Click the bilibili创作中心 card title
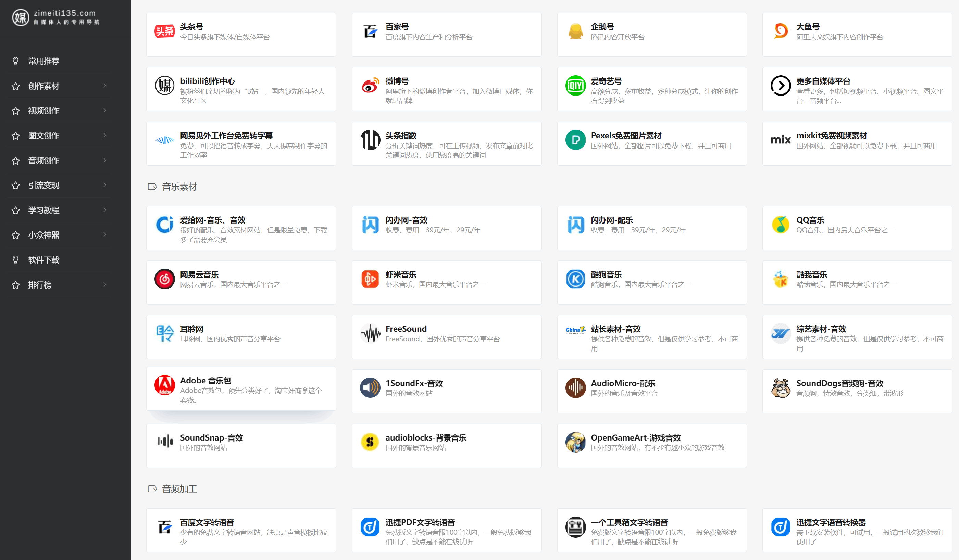Screen dimensions: 959x560 coord(208,81)
